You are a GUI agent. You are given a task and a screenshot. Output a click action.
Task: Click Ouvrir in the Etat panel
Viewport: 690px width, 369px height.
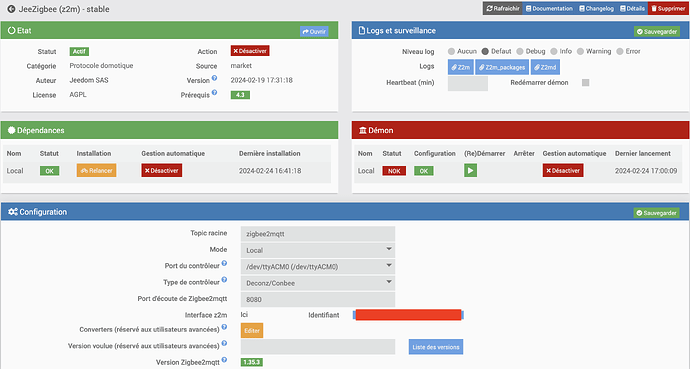point(314,32)
